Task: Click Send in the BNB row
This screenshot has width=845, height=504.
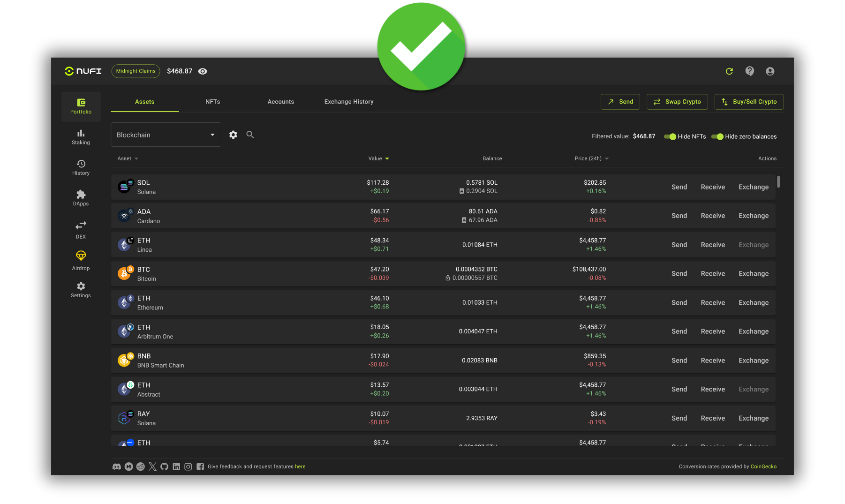Action: (679, 361)
